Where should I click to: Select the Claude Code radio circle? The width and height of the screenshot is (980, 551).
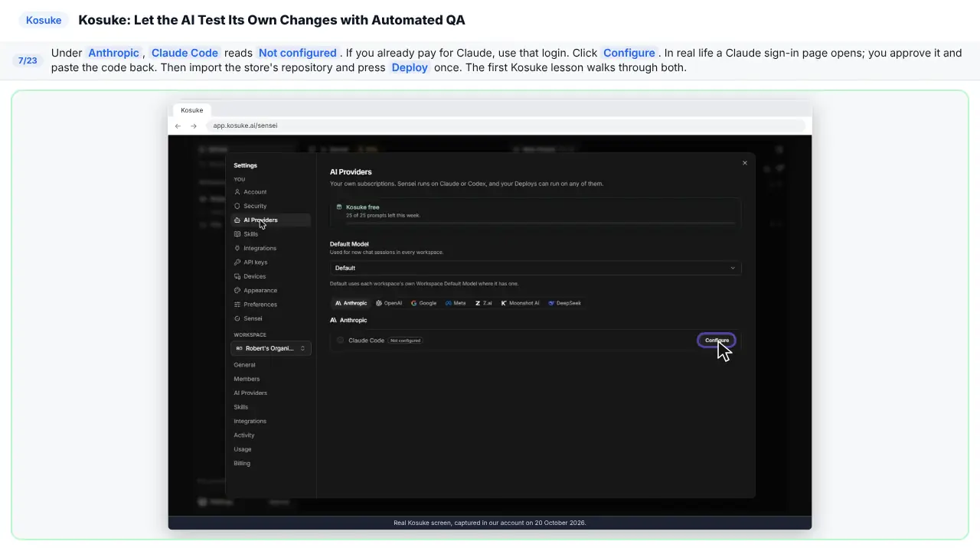click(x=341, y=341)
